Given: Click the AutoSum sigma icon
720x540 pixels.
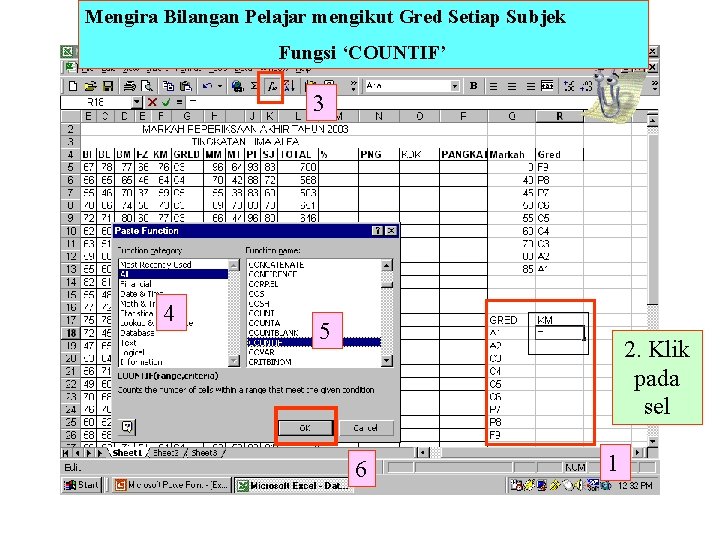Looking at the screenshot, I should (254, 86).
